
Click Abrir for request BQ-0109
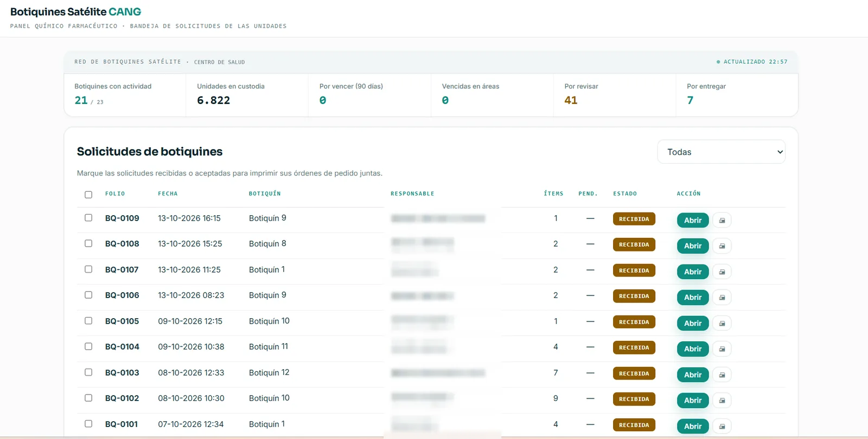[x=693, y=220]
